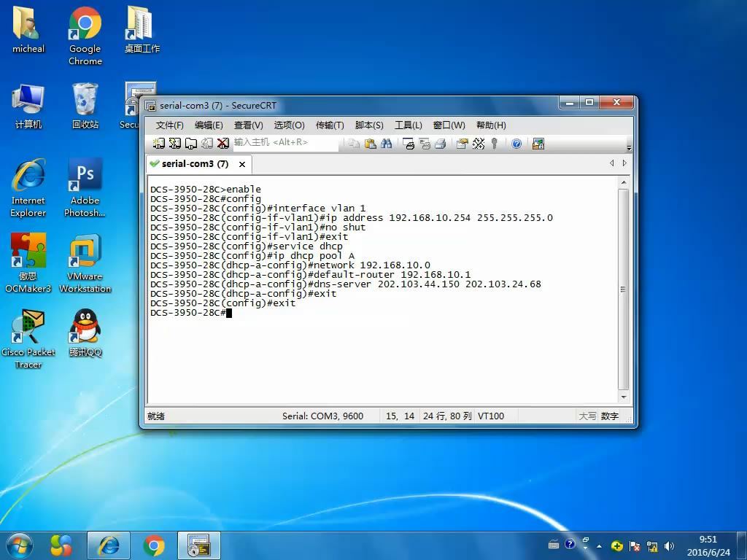Viewport: 747px width, 560px height.
Task: Click the last toolbar icon after Help
Action: point(538,144)
